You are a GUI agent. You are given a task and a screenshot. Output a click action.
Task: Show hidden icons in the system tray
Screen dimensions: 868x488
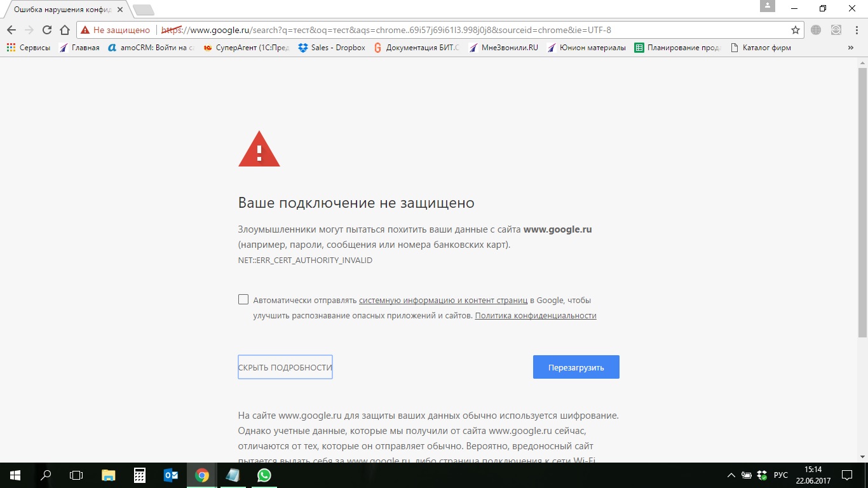[x=731, y=475]
